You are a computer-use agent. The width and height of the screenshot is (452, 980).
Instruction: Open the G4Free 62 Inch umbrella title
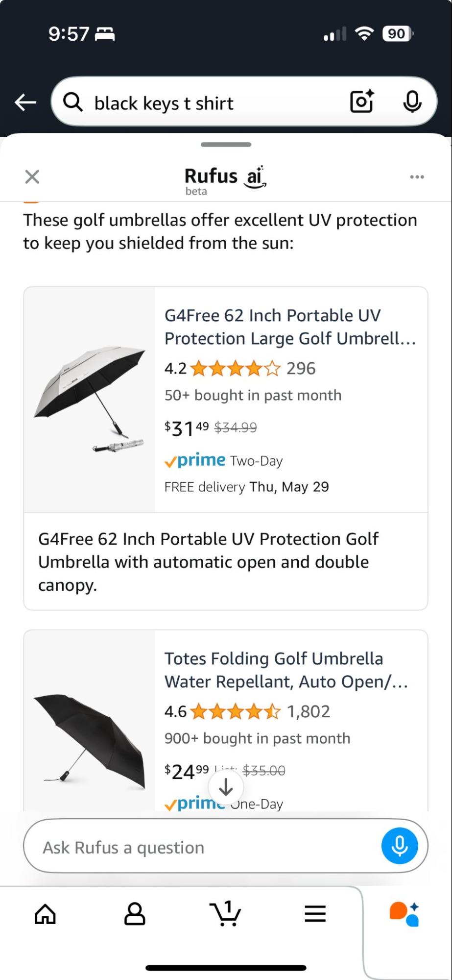pos(290,327)
